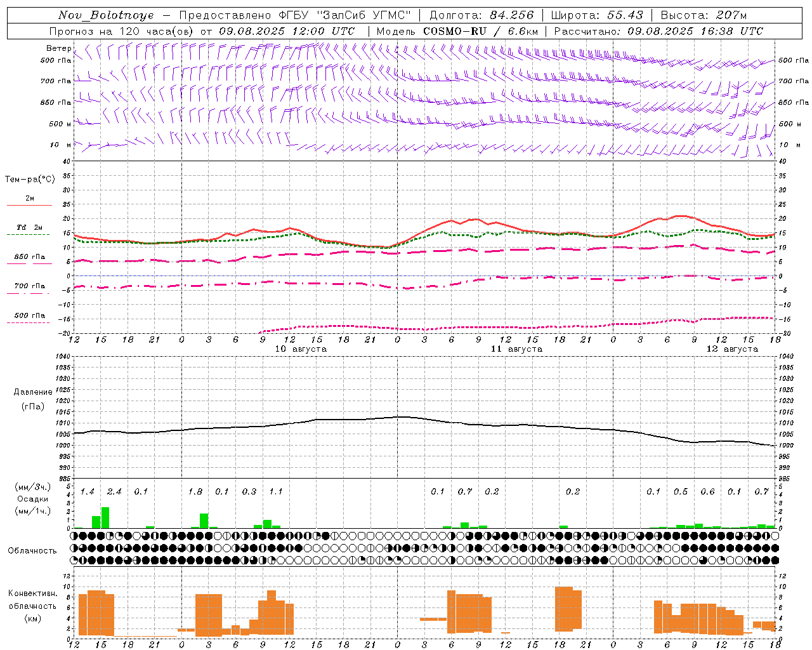Select the "Давление" pressure panel label
The width and height of the screenshot is (812, 650).
pos(32,392)
